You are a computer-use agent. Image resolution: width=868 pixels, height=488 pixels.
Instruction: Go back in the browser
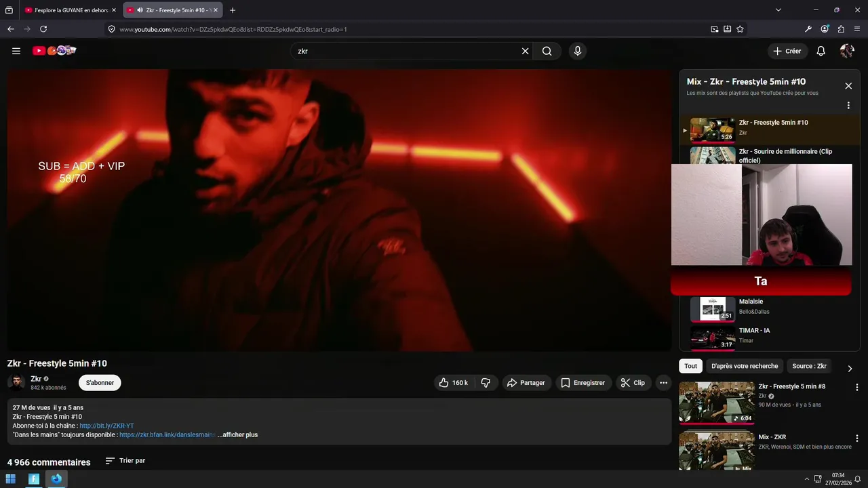pyautogui.click(x=11, y=29)
